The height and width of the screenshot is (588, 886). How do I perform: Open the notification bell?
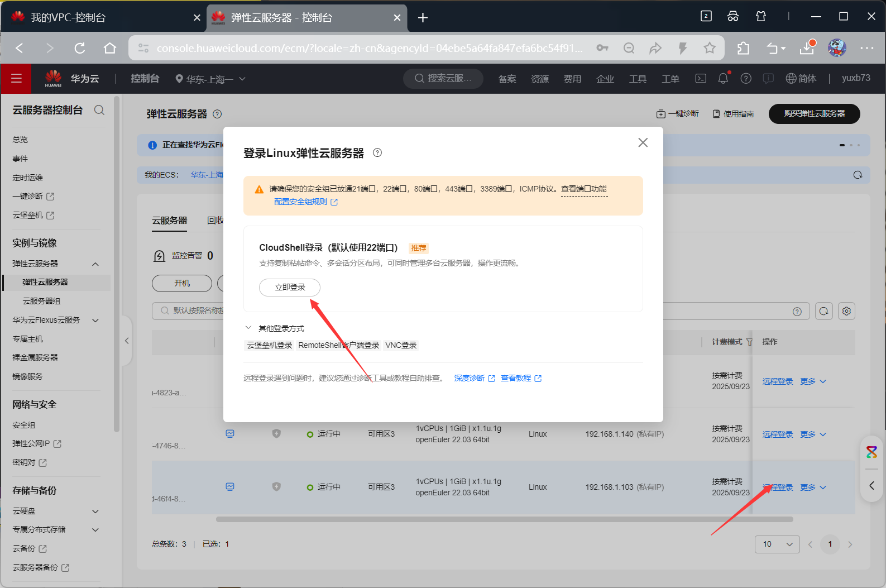[x=723, y=79]
